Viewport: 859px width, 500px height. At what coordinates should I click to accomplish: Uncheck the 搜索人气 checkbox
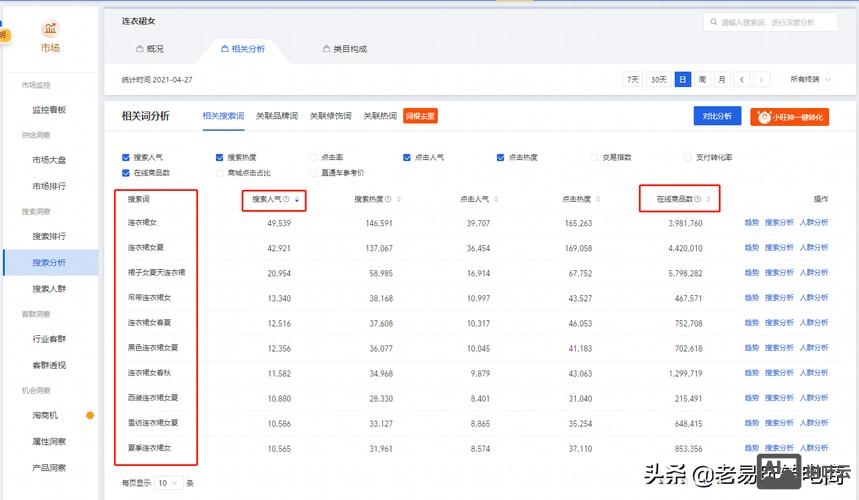click(x=126, y=158)
